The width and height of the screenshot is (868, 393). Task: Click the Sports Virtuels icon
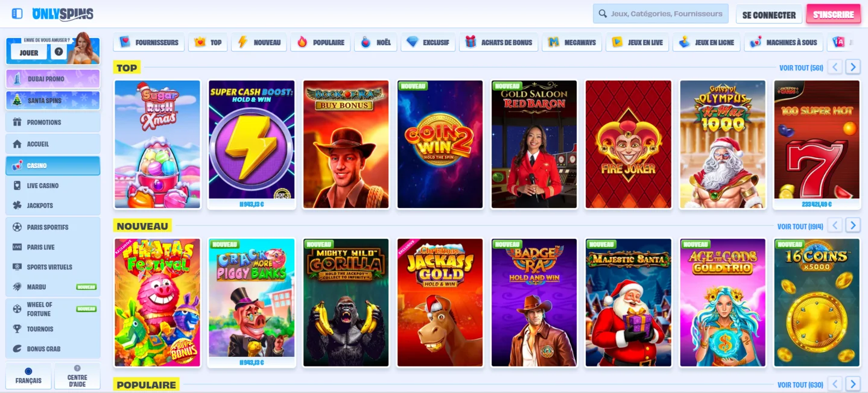click(x=17, y=267)
